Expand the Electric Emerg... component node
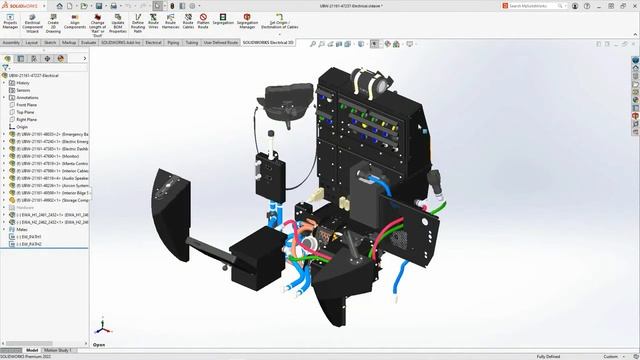 [4, 142]
